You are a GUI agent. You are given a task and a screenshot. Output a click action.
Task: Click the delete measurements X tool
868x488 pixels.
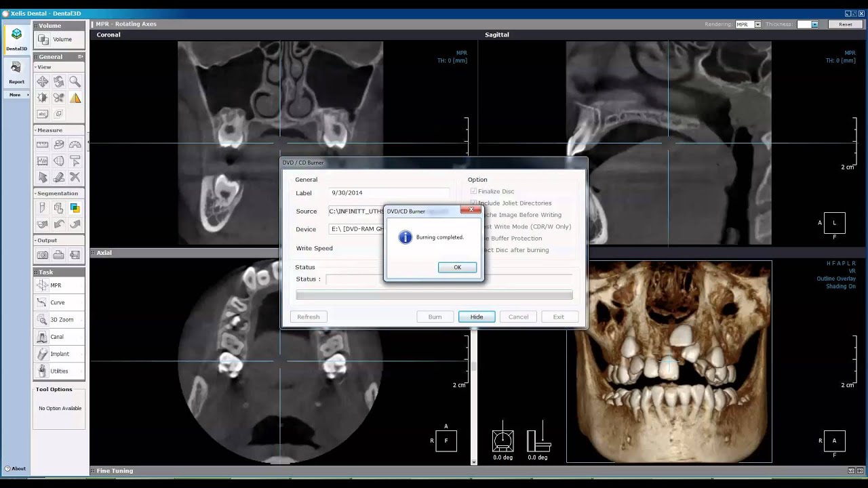[x=75, y=177]
